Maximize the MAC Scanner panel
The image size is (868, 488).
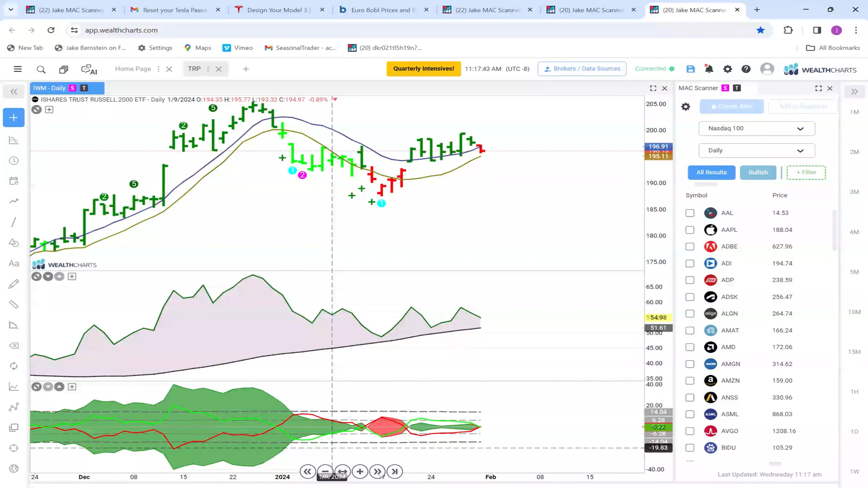point(818,88)
